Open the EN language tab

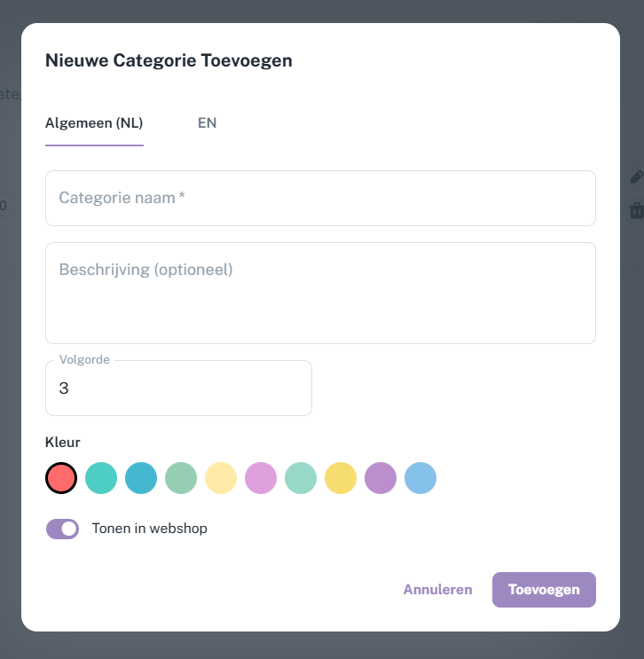[x=207, y=123]
